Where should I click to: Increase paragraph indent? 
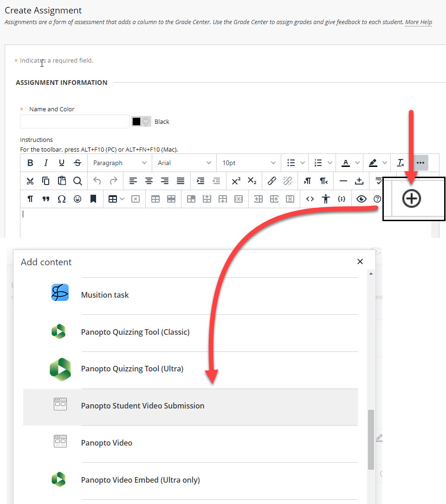coord(200,181)
